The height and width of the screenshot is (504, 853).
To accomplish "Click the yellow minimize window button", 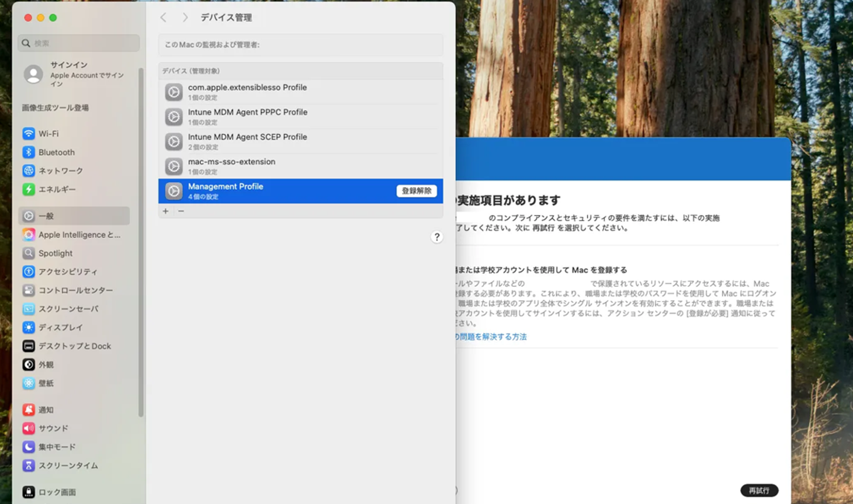I will pos(40,18).
